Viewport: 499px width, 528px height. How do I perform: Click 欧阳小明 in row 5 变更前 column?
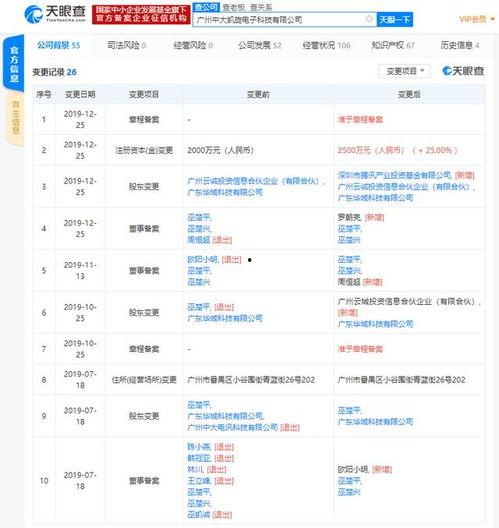[x=203, y=260]
